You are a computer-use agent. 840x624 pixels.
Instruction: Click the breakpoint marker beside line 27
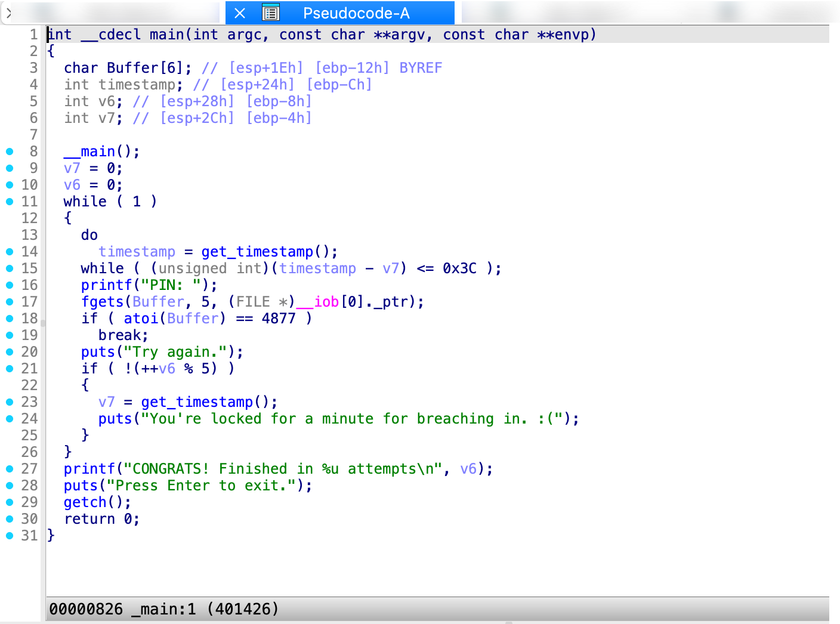click(10, 468)
